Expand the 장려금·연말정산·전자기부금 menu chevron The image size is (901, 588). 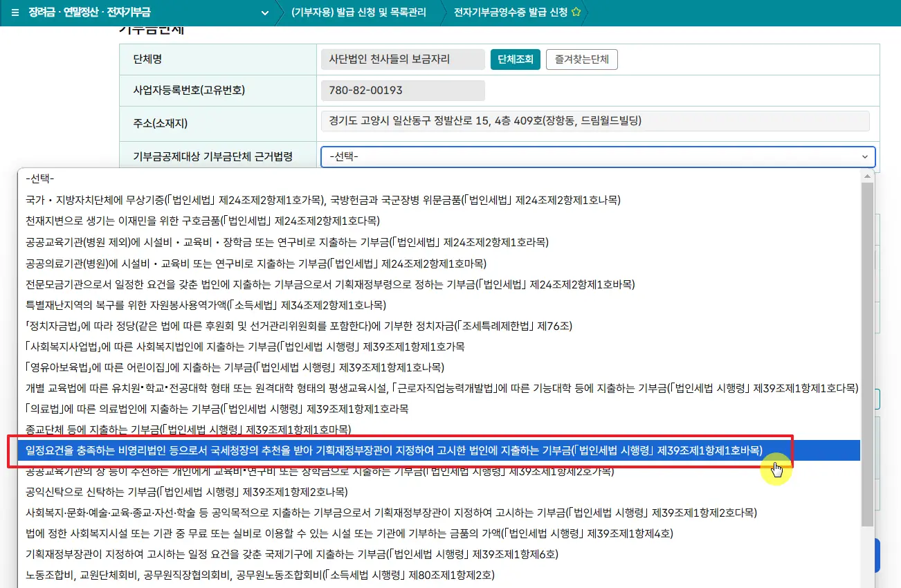[x=264, y=13]
